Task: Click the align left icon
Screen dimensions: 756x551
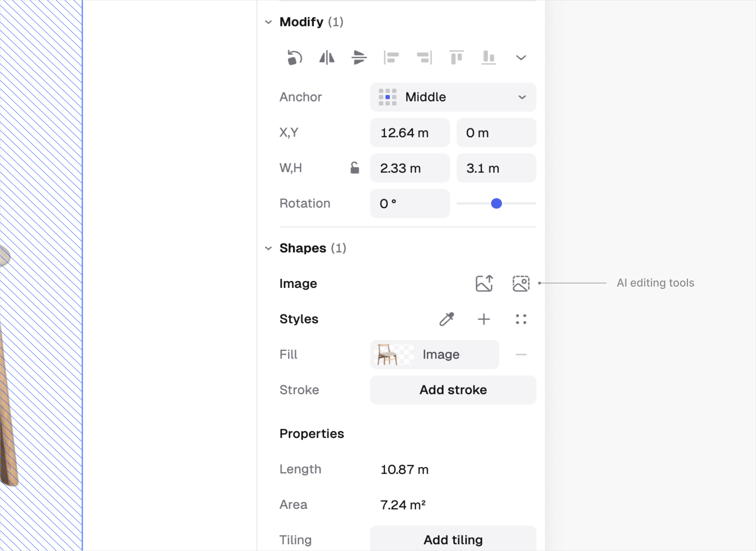Action: coord(391,58)
